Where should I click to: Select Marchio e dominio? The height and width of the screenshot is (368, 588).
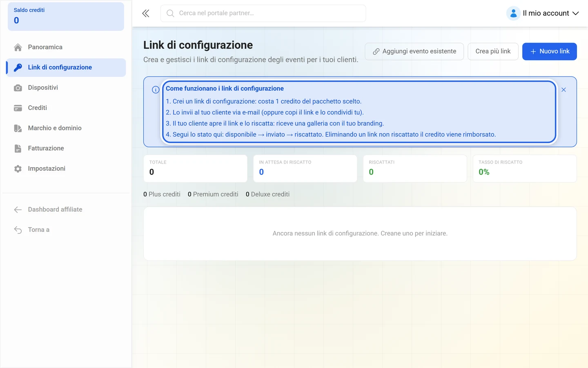[x=66, y=128]
